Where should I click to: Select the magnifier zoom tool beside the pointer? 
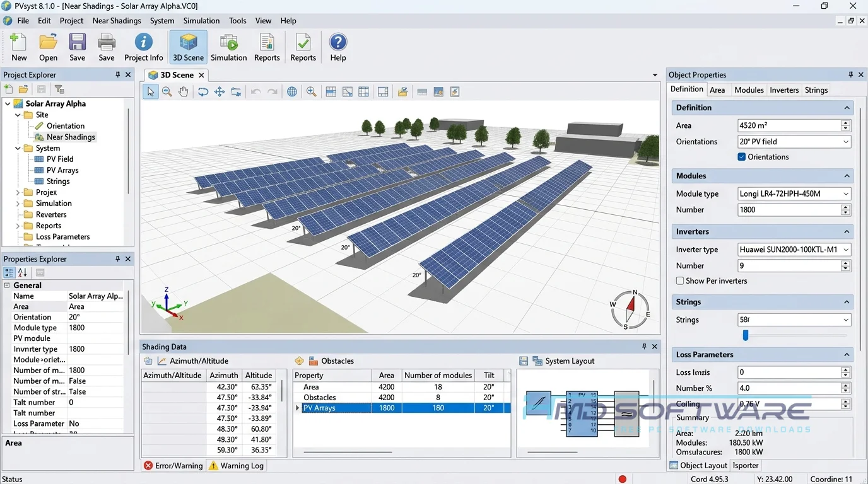(x=167, y=91)
